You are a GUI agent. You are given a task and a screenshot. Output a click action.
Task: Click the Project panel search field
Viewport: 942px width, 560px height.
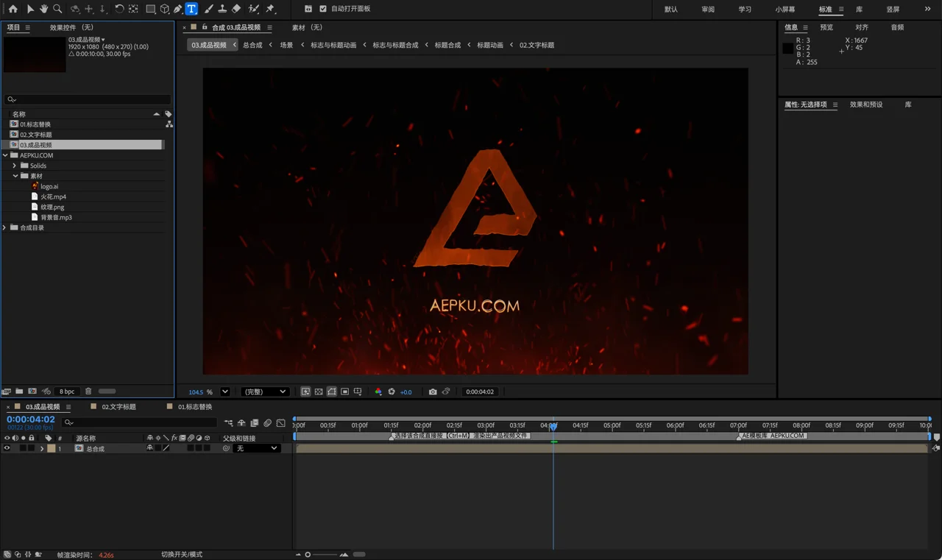tap(88, 99)
